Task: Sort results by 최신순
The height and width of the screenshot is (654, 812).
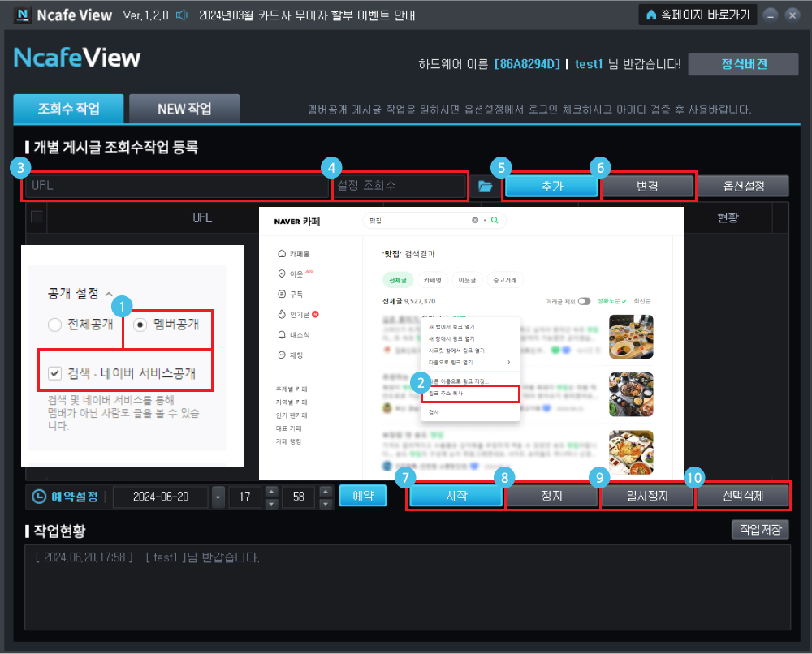Action: pyautogui.click(x=642, y=301)
